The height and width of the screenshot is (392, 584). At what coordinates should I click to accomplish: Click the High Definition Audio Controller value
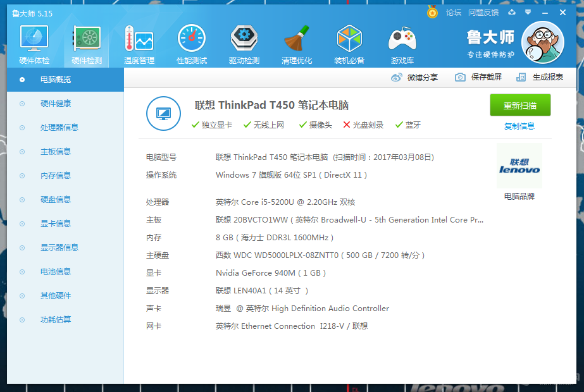(x=302, y=309)
